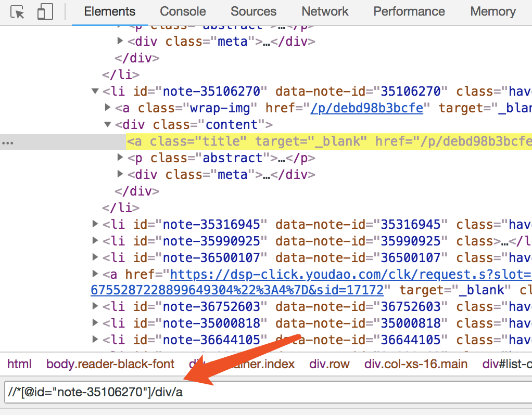Expand the a wrap-img node
The width and height of the screenshot is (532, 415).
pyautogui.click(x=108, y=108)
